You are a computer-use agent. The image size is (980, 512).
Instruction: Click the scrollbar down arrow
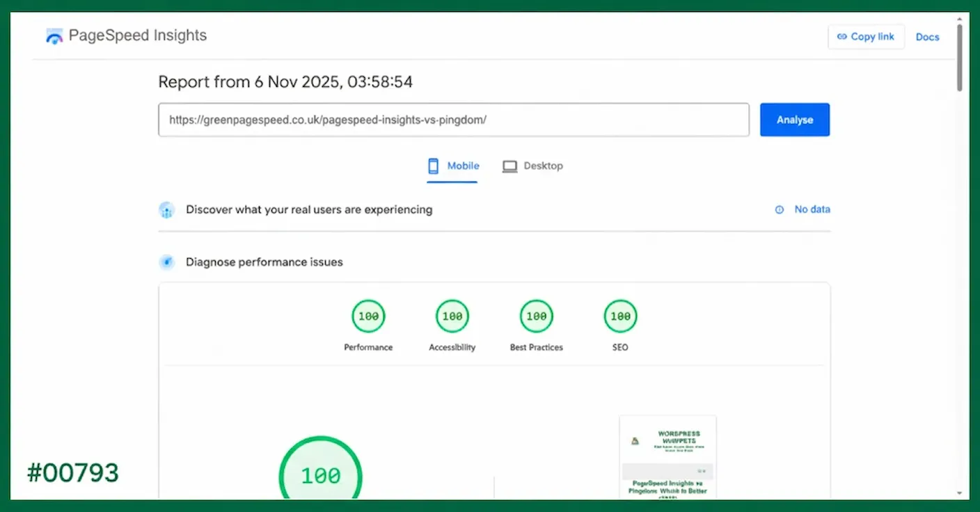(960, 493)
